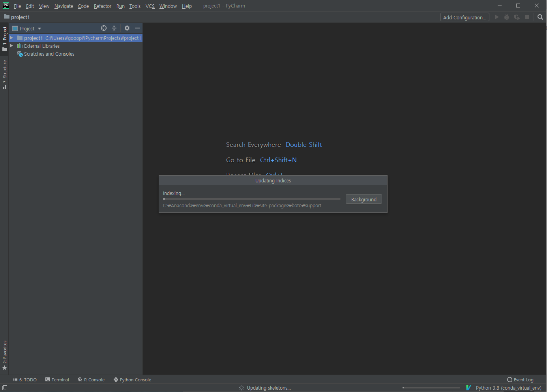Screen dimensions: 547x392
Task: Click the PyCharm logo icon in title bar
Action: coord(6,6)
